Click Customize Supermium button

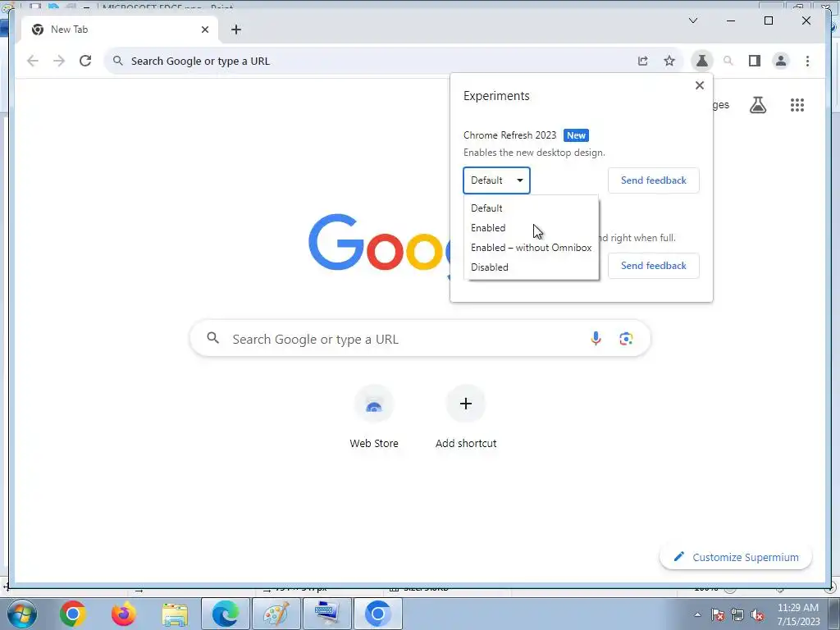click(736, 557)
